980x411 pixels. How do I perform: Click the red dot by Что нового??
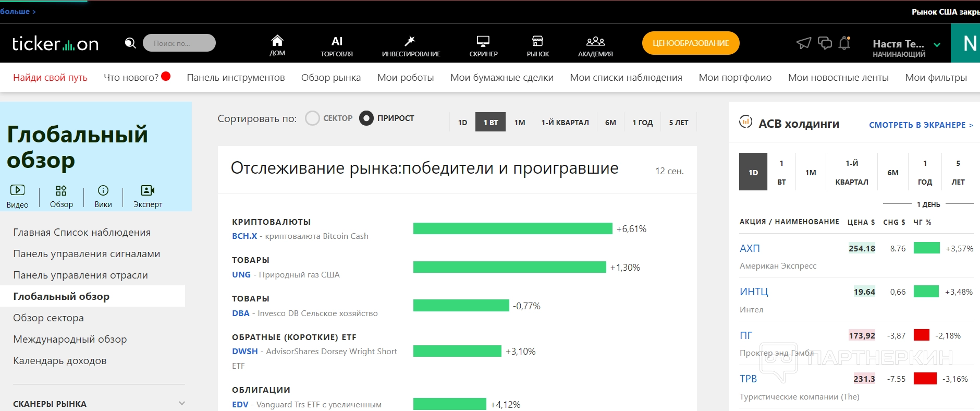(166, 77)
